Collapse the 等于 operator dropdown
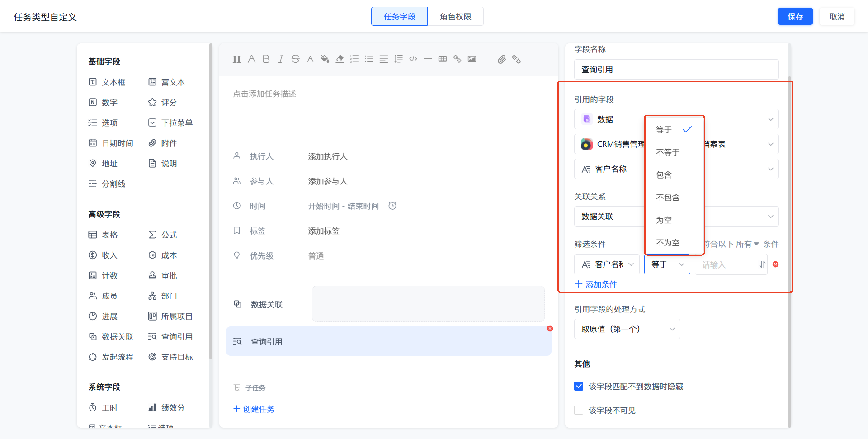Viewport: 868px width, 439px height. pyautogui.click(x=667, y=264)
